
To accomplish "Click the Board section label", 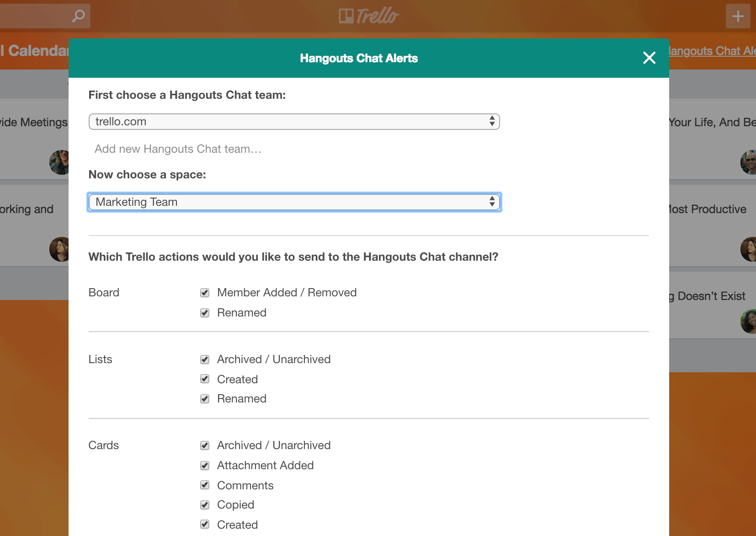I will [x=104, y=293].
